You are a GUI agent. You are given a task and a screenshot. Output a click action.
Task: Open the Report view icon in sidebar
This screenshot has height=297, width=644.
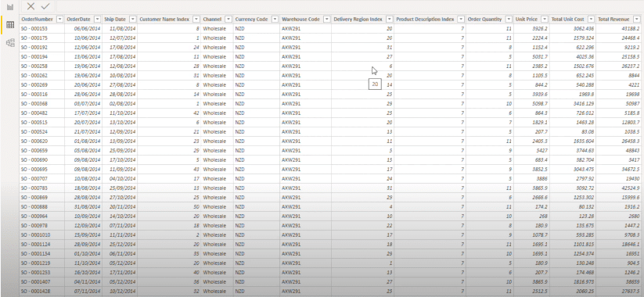10,7
